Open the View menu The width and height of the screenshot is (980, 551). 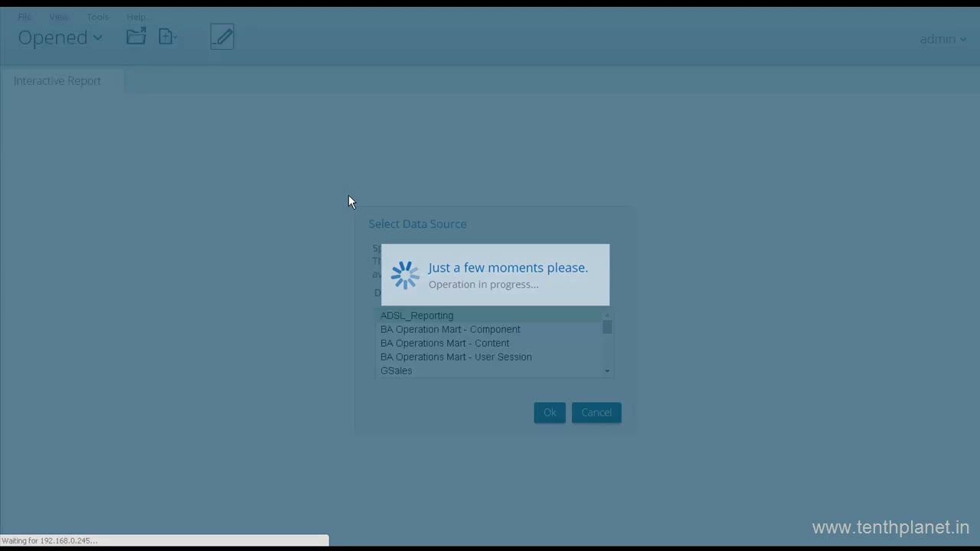tap(58, 17)
